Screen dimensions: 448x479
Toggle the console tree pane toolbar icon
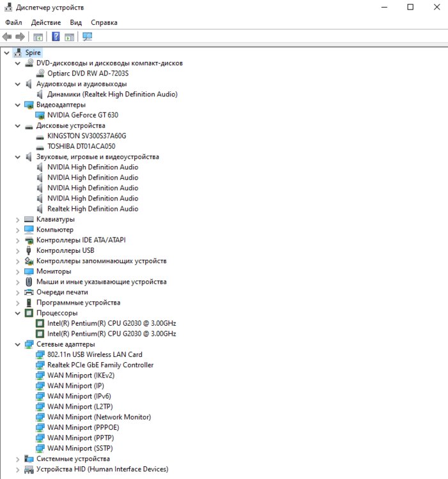[x=38, y=36]
